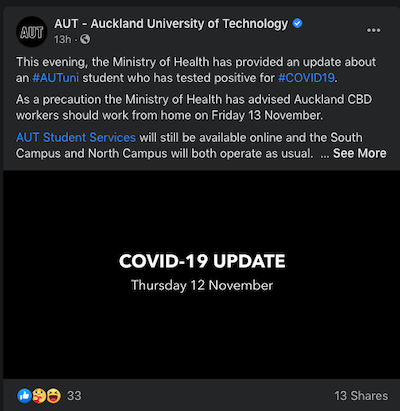Click the sentence starting This evening
Screen dimensions: 400x411
click(x=196, y=70)
